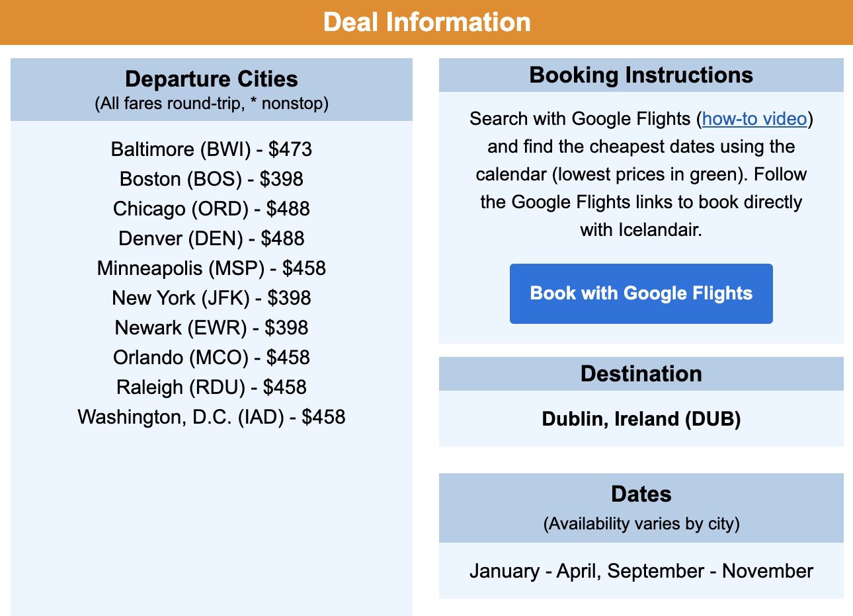Click the Destination section heading
Image resolution: width=853 pixels, height=616 pixels.
coord(641,374)
